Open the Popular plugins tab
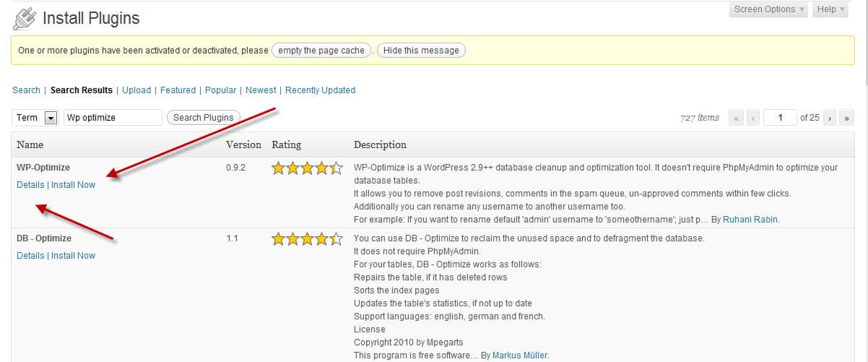This screenshot has height=362, width=868. [x=220, y=90]
